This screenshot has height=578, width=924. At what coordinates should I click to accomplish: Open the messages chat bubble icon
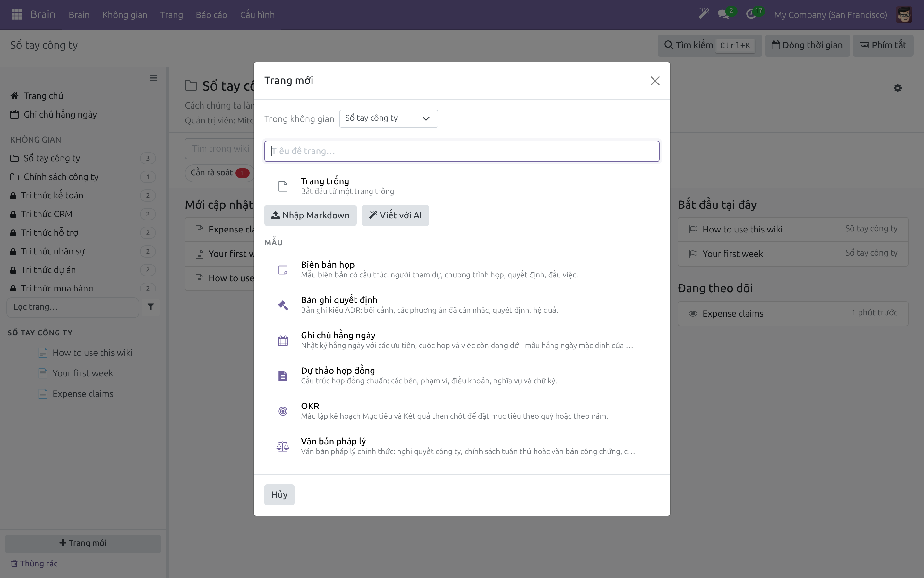tap(723, 14)
